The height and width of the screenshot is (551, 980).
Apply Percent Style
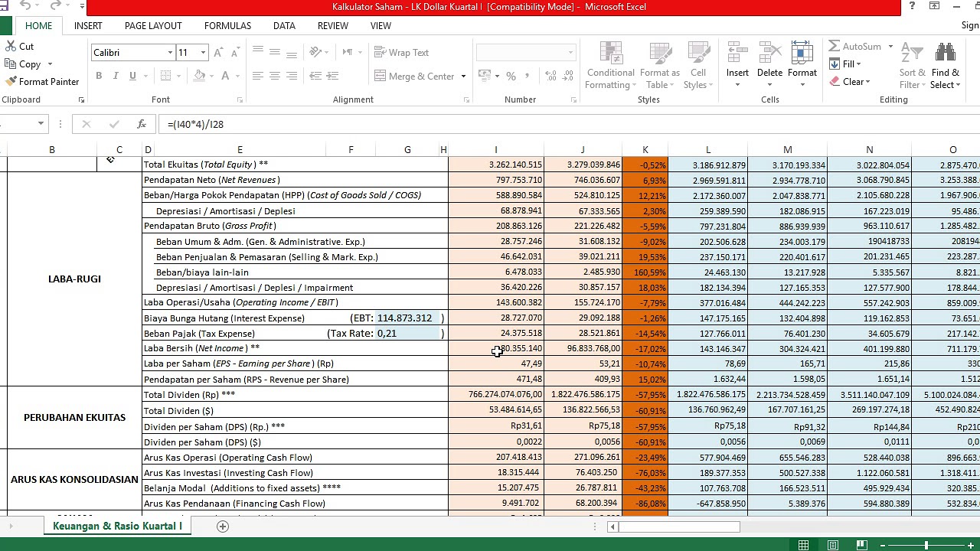(x=511, y=76)
